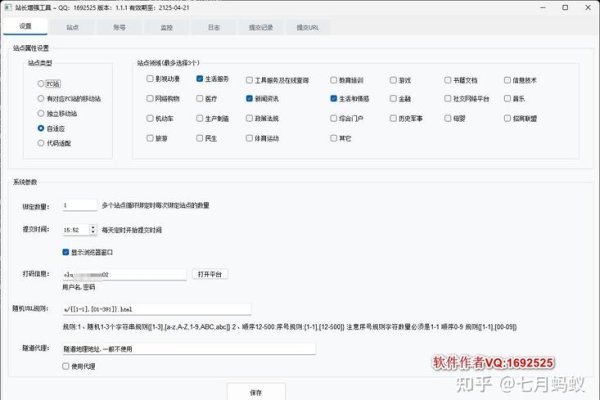
Task: Switch to the 监控 tab
Action: click(x=166, y=28)
